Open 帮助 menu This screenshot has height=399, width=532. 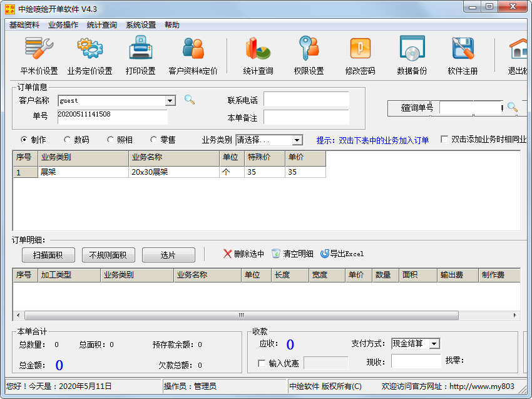[x=172, y=25]
